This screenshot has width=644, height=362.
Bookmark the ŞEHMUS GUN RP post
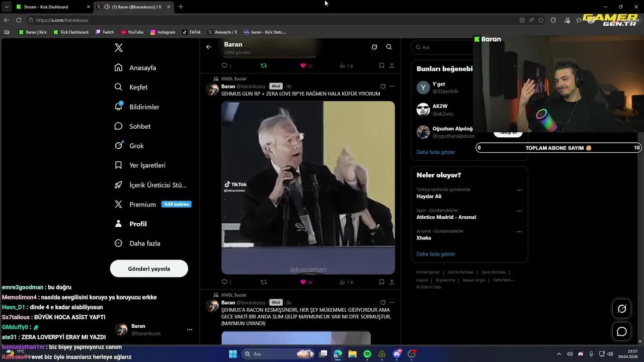[x=382, y=282]
